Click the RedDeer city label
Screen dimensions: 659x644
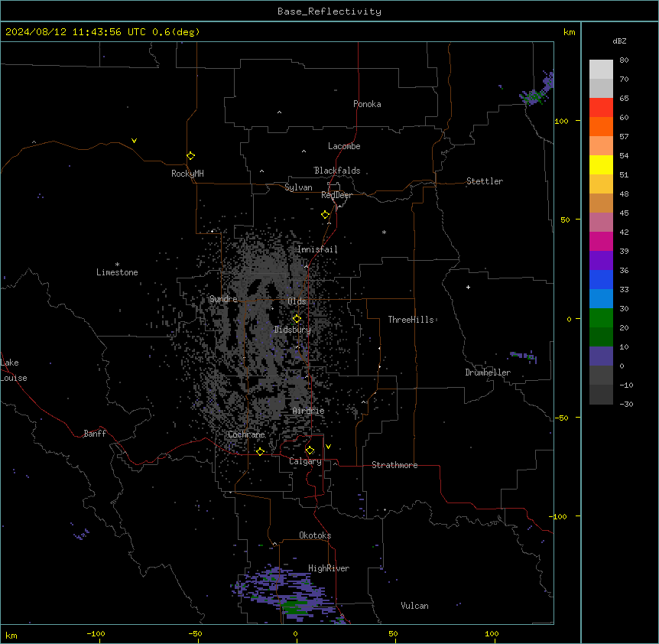[x=336, y=195]
